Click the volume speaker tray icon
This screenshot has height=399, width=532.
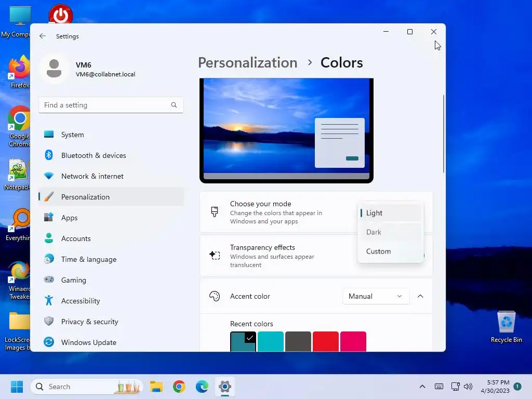coord(468,387)
